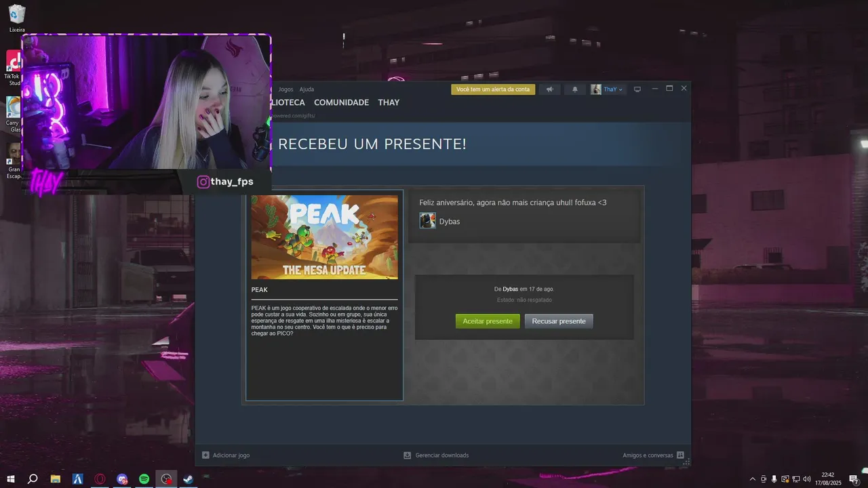Accept the gift with Aceitar presente
The width and height of the screenshot is (868, 488).
click(x=488, y=321)
